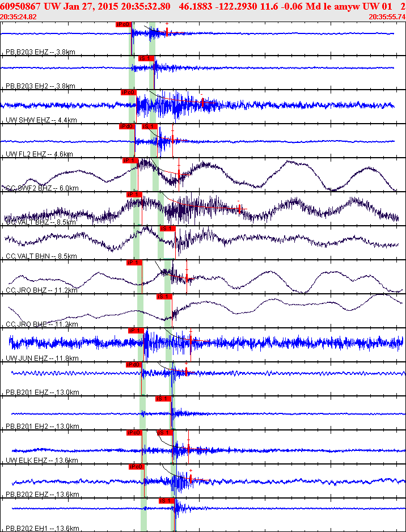Click the CC JRO BHE 11.2km station label

tap(42, 324)
